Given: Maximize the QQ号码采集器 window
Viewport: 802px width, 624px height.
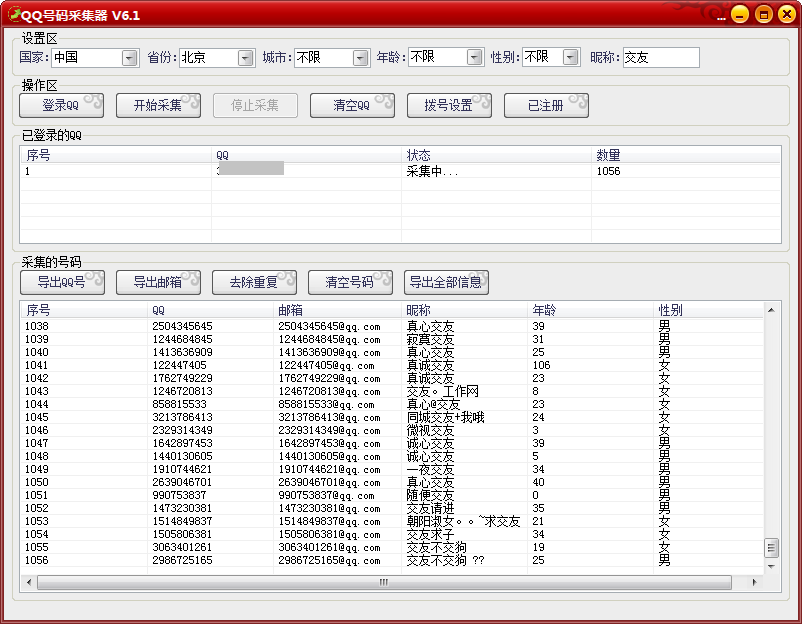Looking at the screenshot, I should 764,14.
